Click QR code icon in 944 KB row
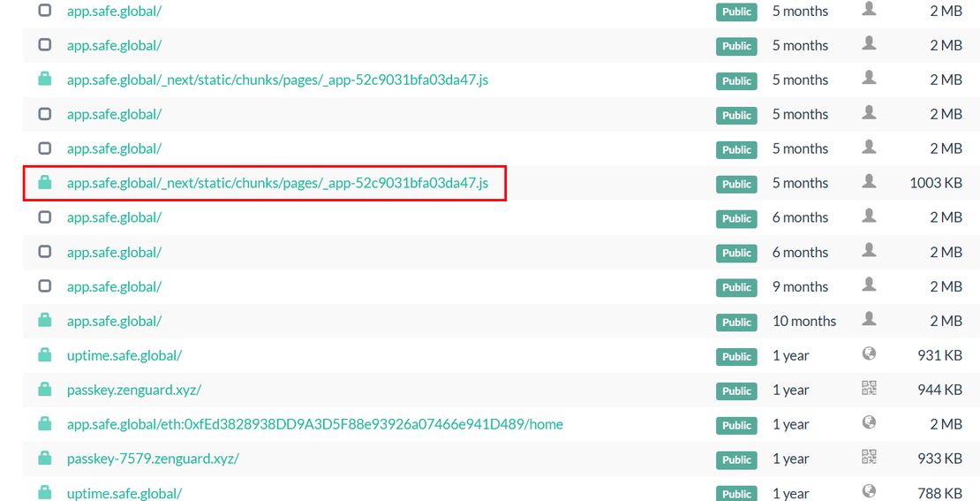 coord(869,389)
